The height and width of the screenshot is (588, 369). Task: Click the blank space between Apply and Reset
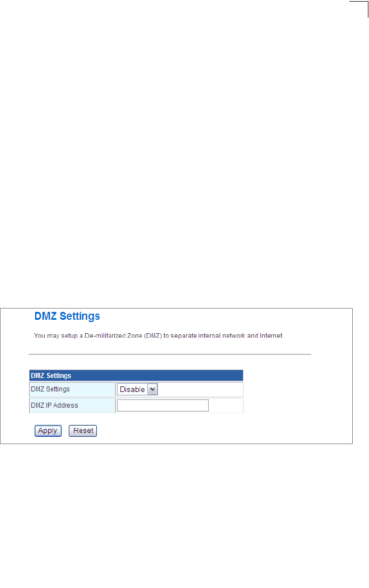click(x=65, y=431)
